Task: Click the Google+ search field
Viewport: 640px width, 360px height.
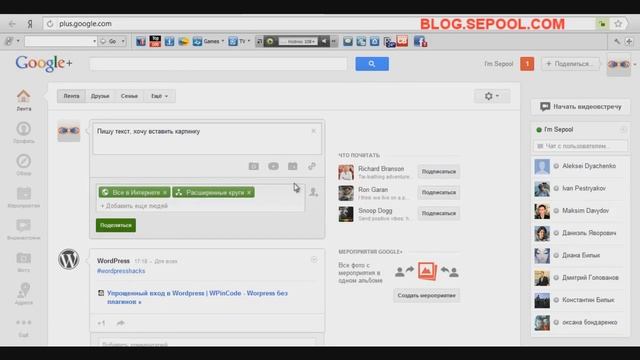Action: [x=218, y=64]
